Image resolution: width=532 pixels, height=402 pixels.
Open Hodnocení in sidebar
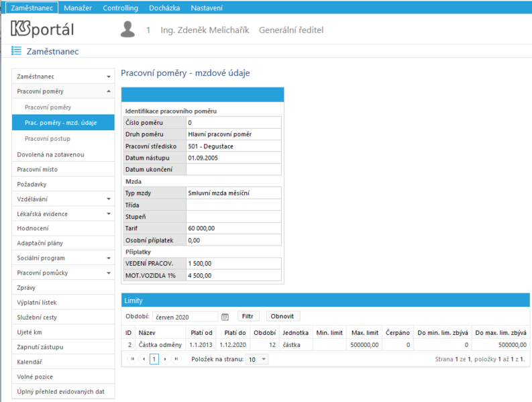tap(64, 228)
